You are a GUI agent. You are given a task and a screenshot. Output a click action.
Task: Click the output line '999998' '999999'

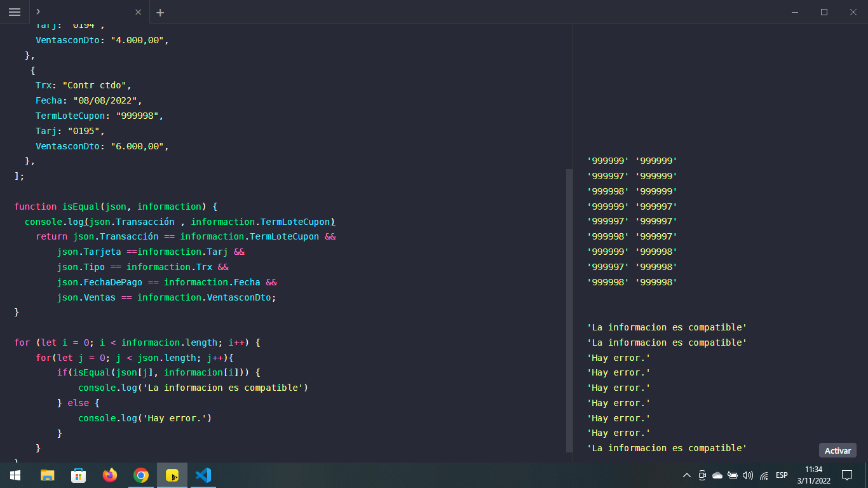point(632,191)
